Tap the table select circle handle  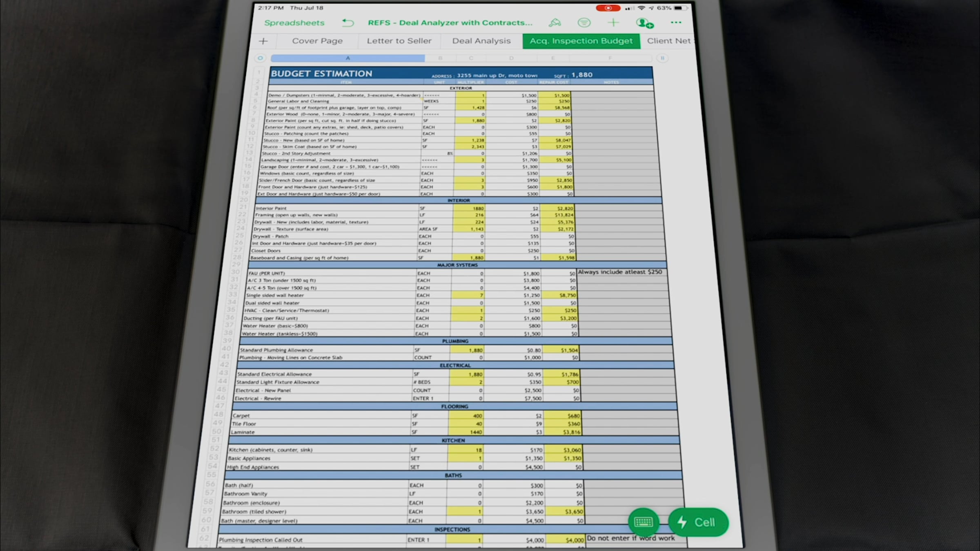(x=260, y=58)
